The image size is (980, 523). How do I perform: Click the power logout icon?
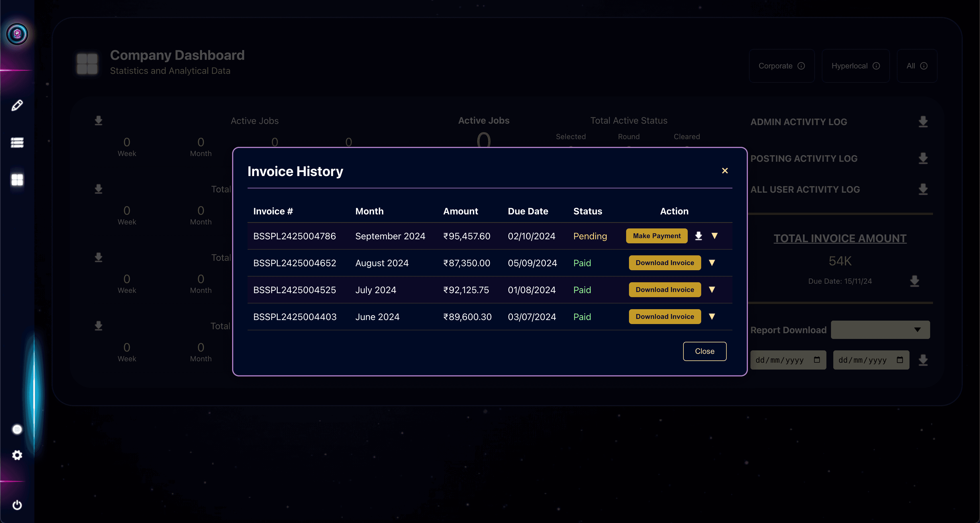point(17,505)
